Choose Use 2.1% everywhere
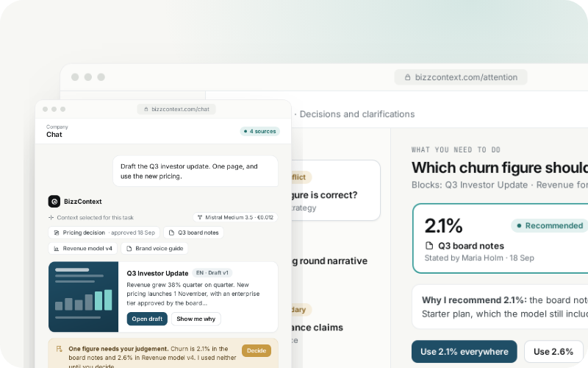This screenshot has width=588, height=368. point(465,352)
